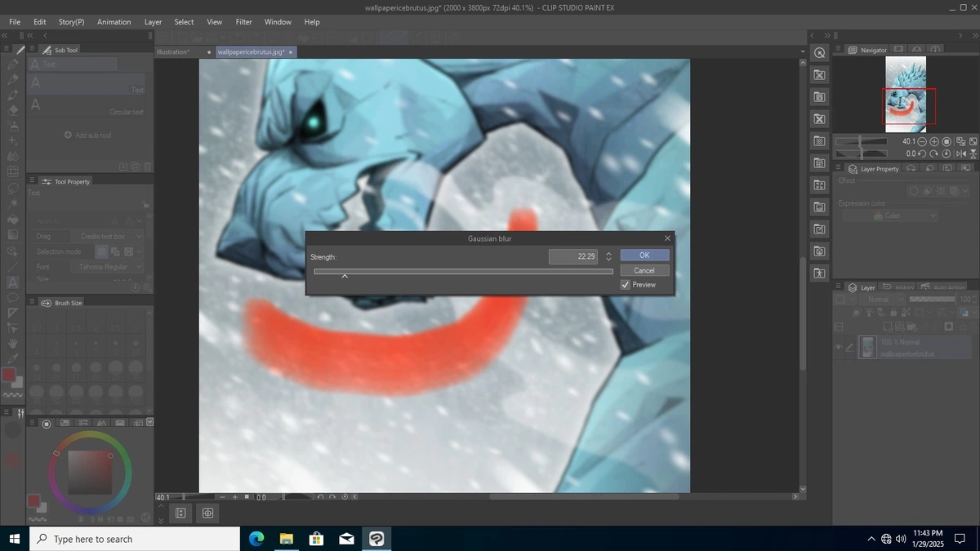
Task: Select the Gradient tool
Action: (12, 235)
